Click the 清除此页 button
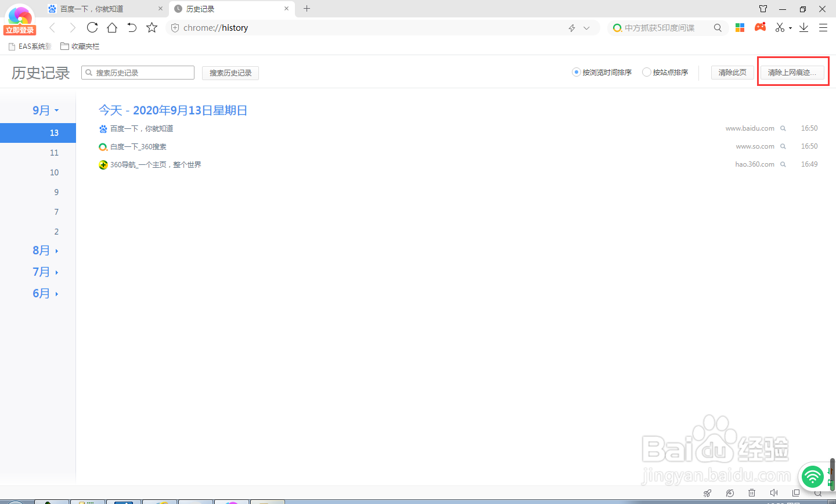836x504 pixels. coord(733,73)
